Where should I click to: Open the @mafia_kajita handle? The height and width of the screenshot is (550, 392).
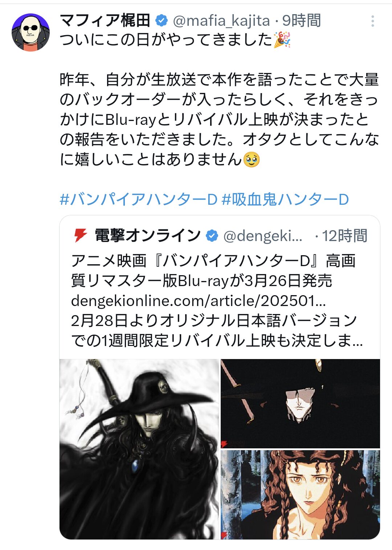tap(221, 21)
